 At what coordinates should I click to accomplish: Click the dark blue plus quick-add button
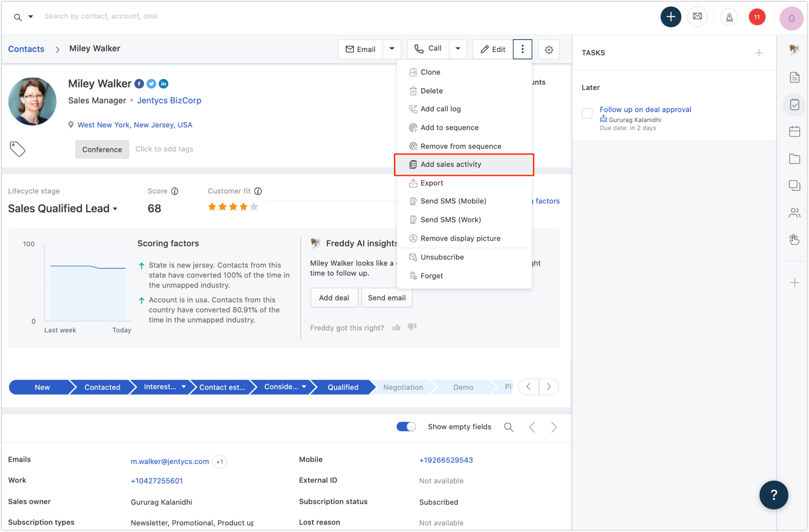670,17
